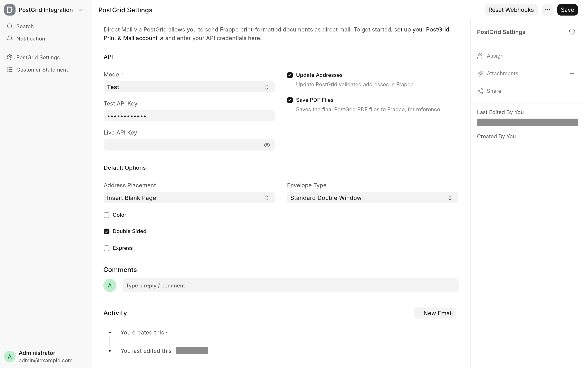
Task: Open the Address Placement dropdown
Action: [x=189, y=198]
